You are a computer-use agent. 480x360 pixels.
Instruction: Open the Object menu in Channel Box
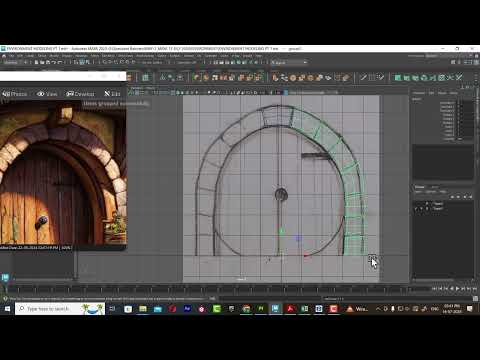(442, 93)
